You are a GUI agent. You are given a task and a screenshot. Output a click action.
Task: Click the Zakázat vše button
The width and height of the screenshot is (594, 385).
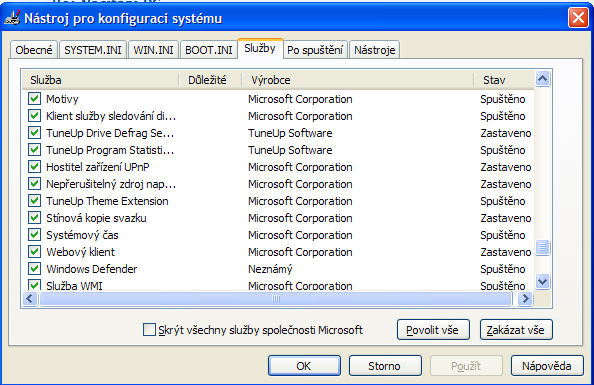pyautogui.click(x=516, y=330)
